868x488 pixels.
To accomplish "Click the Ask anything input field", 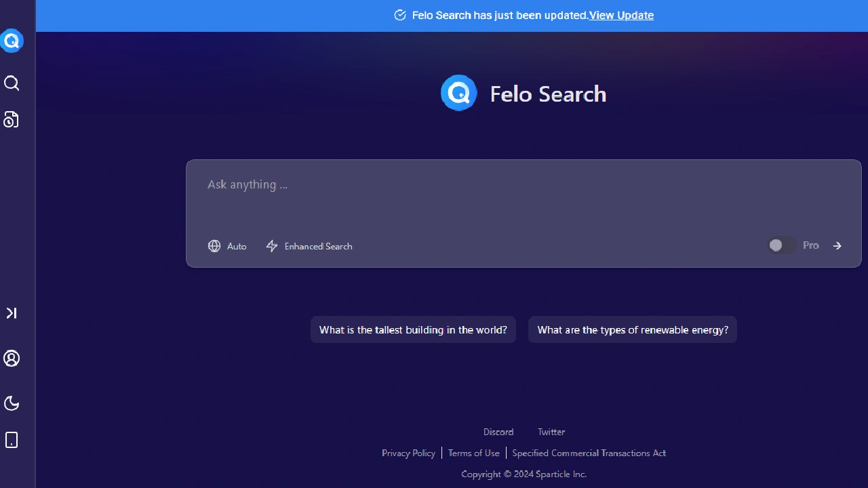I will click(x=407, y=184).
